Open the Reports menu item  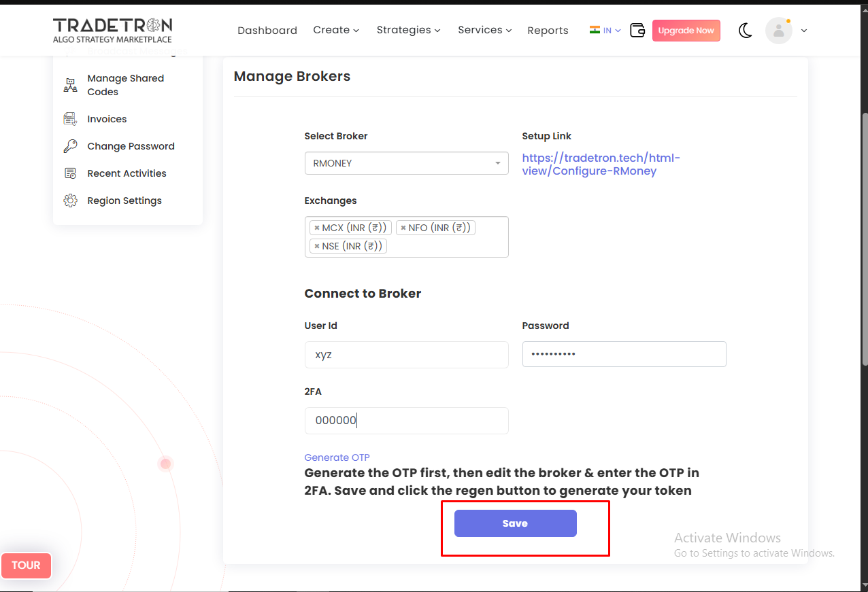pyautogui.click(x=548, y=31)
